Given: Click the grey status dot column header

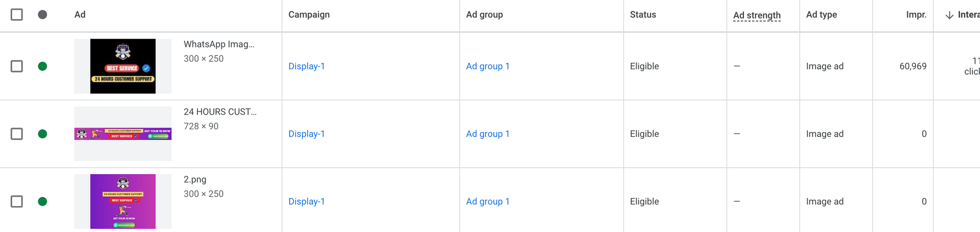Looking at the screenshot, I should pos(43,15).
